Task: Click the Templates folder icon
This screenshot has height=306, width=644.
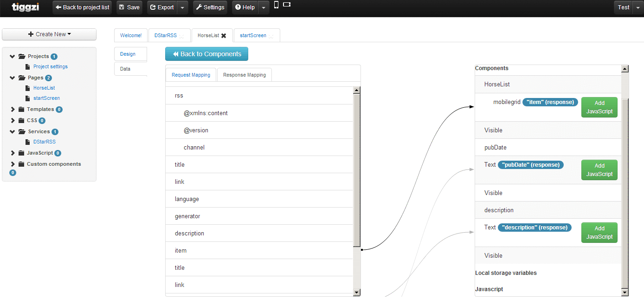Action: pyautogui.click(x=21, y=110)
